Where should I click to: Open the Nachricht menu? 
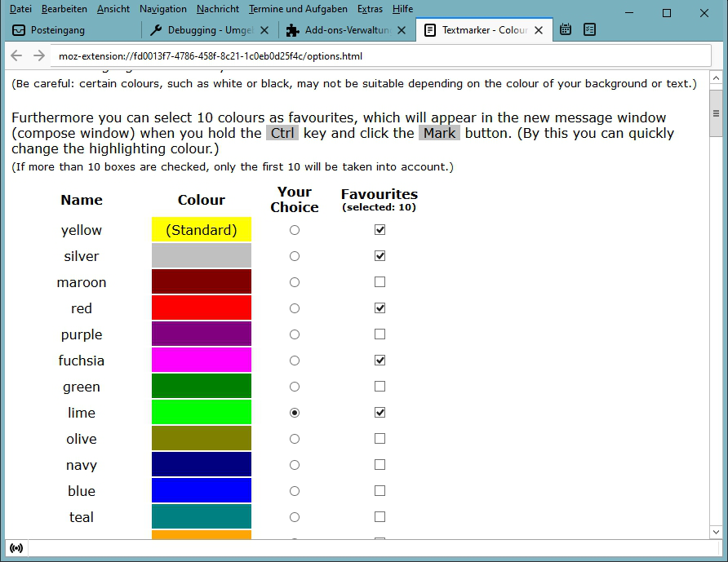pos(218,9)
